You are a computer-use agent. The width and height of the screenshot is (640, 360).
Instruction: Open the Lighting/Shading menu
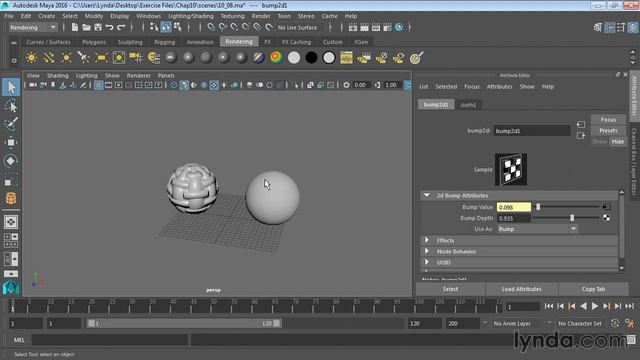click(191, 16)
